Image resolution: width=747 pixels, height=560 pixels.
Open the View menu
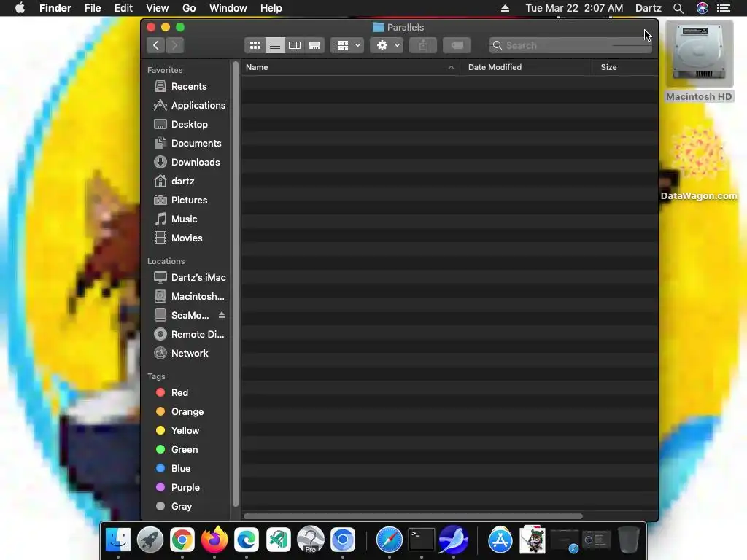click(x=158, y=8)
